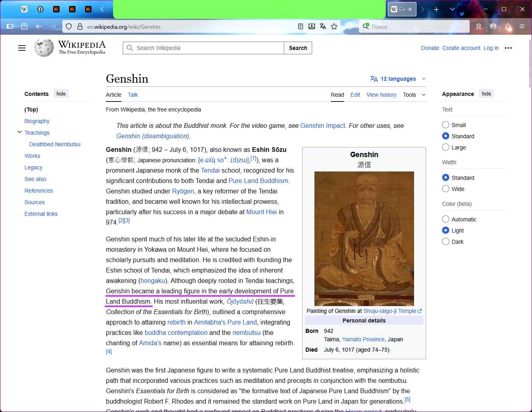Image resolution: width=532 pixels, height=412 pixels.
Task: Choose Dark color mode
Action: click(x=446, y=241)
